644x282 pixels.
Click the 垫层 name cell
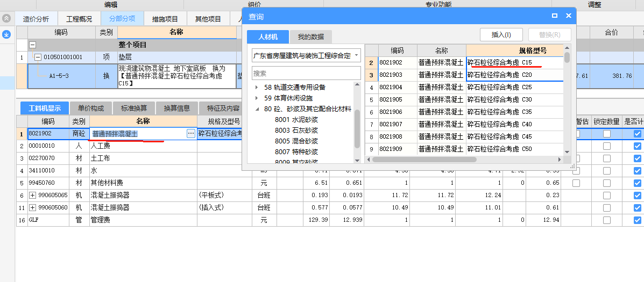coord(176,57)
